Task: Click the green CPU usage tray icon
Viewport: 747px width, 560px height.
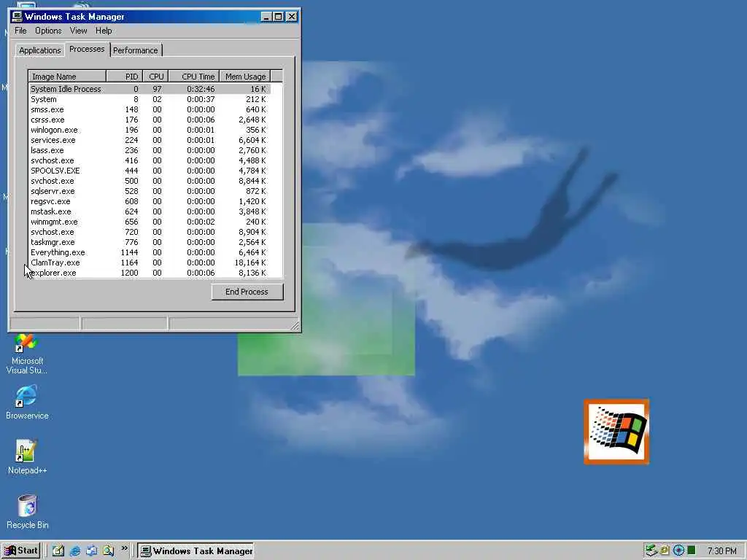Action: click(x=692, y=551)
